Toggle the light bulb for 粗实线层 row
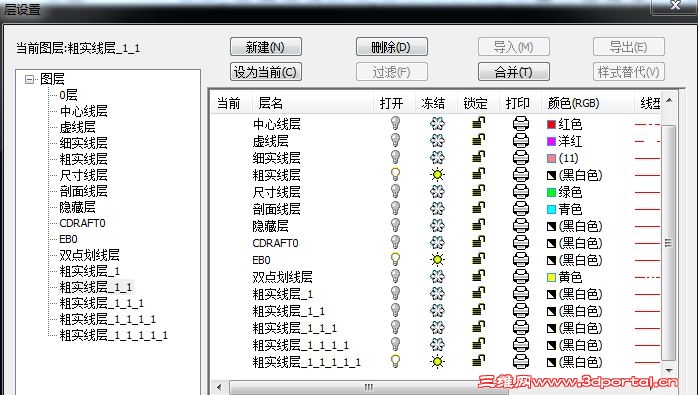Image resolution: width=698 pixels, height=395 pixels. (395, 175)
